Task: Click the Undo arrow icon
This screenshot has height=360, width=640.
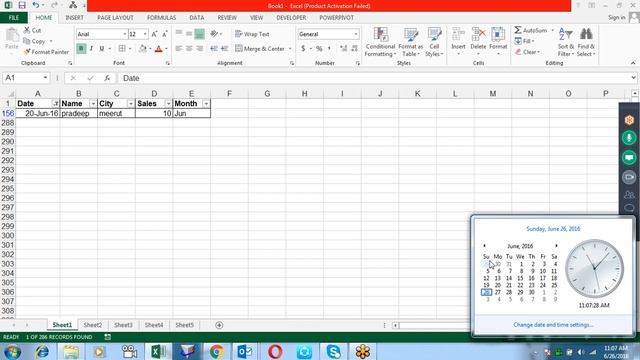Action: 36,5
